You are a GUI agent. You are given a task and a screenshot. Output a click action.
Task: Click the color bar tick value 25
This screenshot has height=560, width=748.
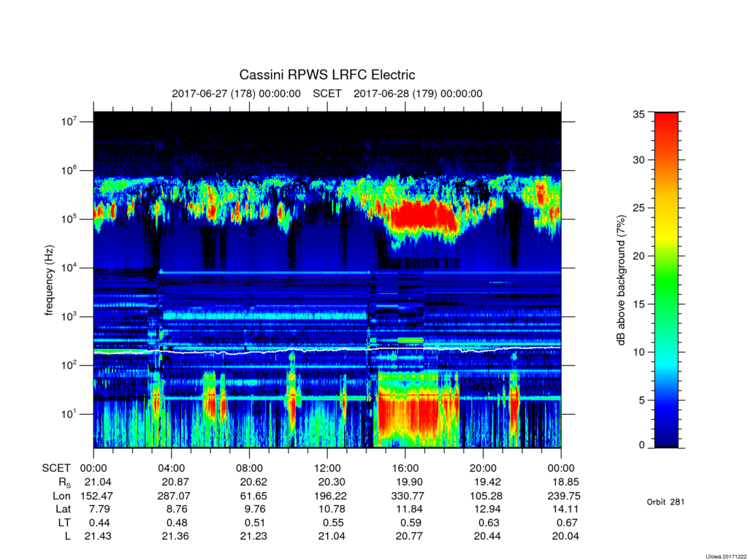638,208
